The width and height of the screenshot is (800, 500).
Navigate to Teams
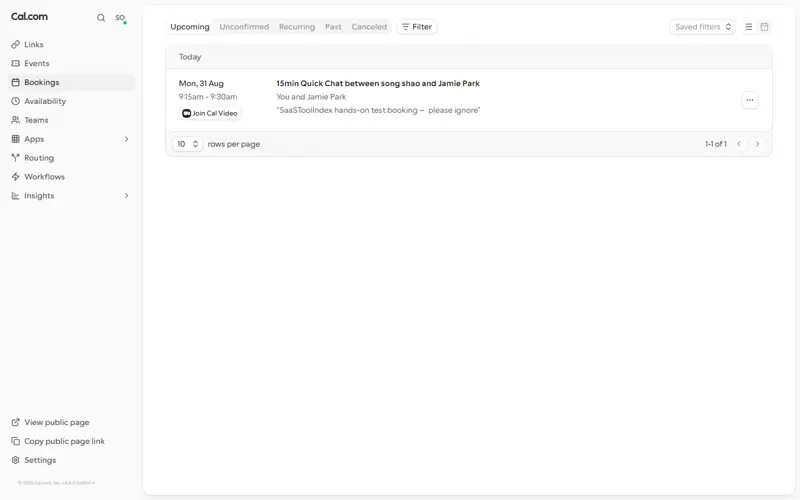36,120
